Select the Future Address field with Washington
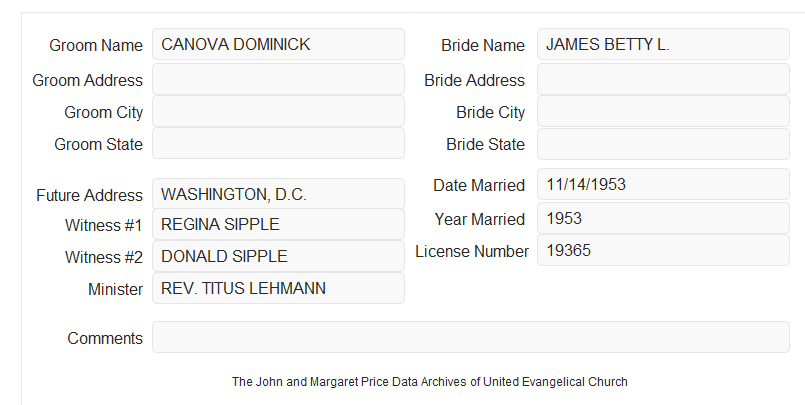The image size is (805, 405). pos(278,194)
